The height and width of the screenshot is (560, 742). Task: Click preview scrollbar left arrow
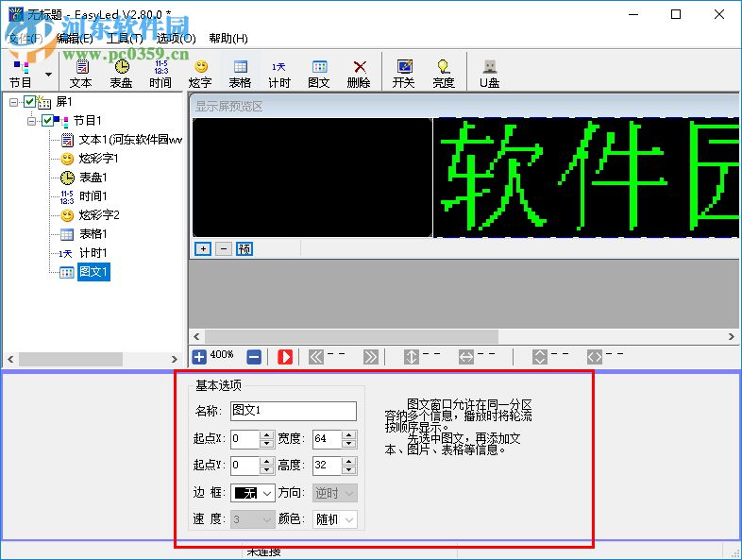[x=197, y=336]
